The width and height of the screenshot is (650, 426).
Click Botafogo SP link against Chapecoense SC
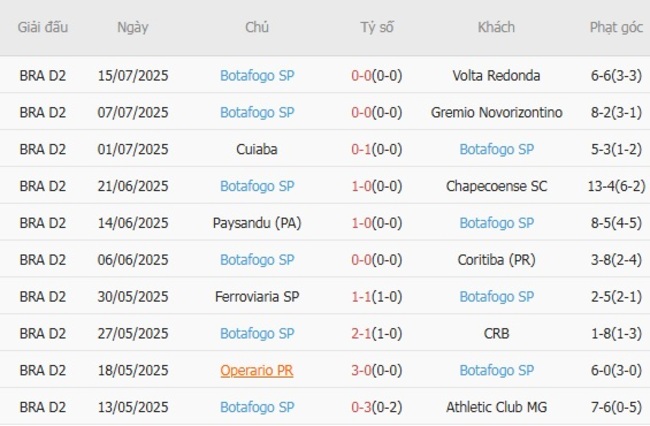point(257,186)
